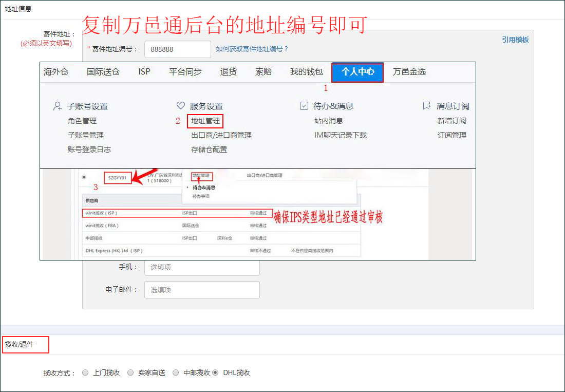
Task: Go to the 平台同步 tab
Action: coord(185,72)
